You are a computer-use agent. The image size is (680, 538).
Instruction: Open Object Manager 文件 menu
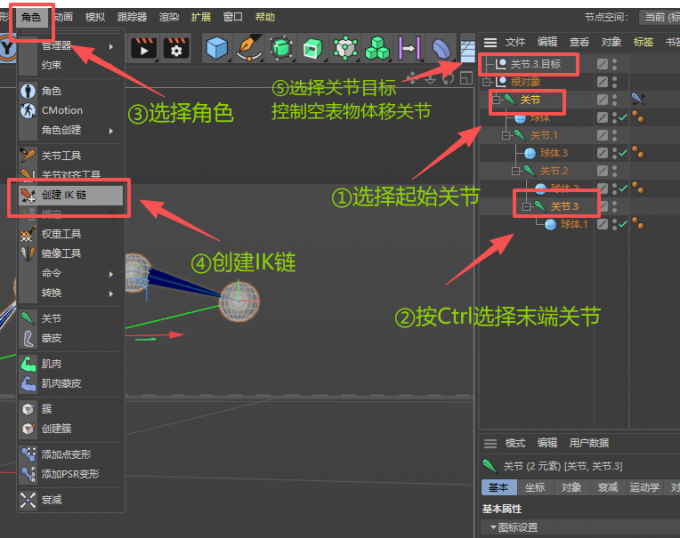(515, 42)
